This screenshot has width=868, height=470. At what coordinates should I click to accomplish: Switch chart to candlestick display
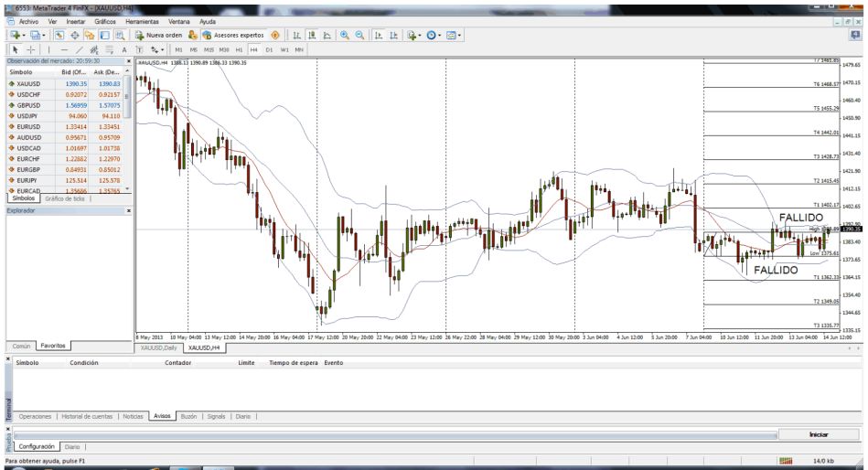click(x=311, y=35)
